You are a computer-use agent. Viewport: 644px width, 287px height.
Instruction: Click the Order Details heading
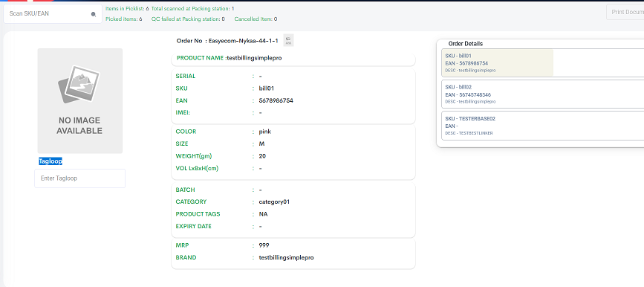coord(465,44)
